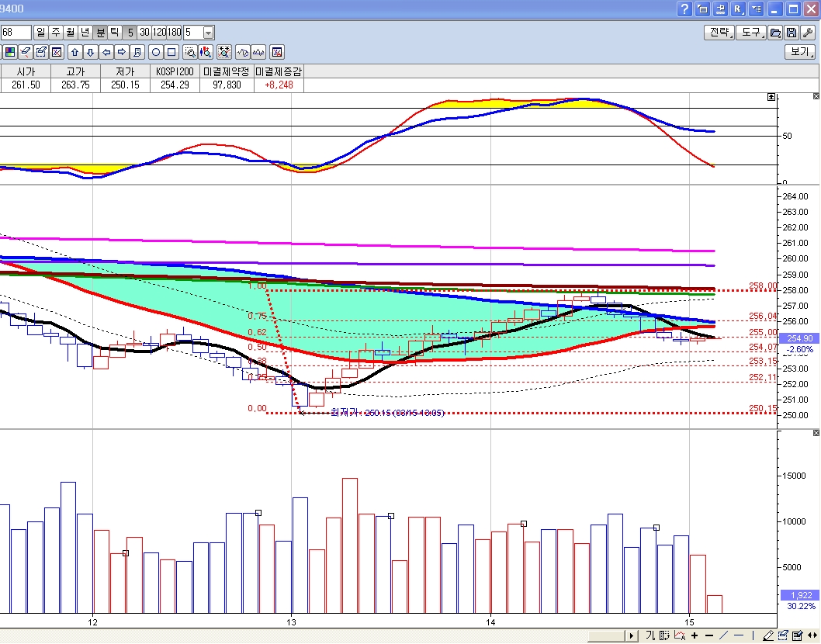This screenshot has height=644, width=821.
Task: Switch to 30-minute interval button
Action: tap(145, 33)
